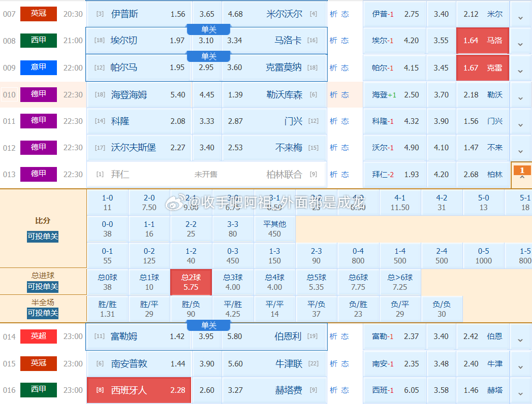Click the 英冠 league badge on row 007
Image resolution: width=532 pixels, height=404 pixels.
(x=38, y=14)
